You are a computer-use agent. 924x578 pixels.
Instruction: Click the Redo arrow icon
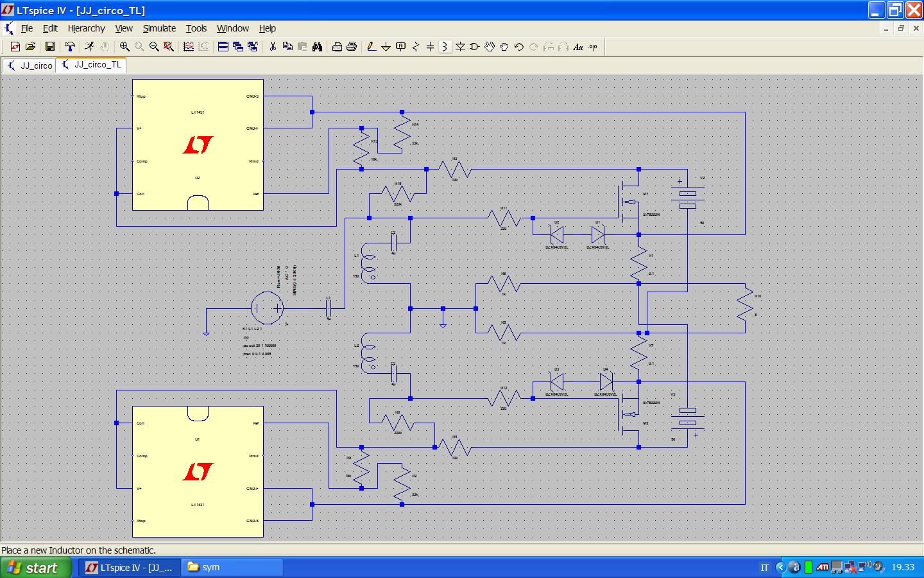(534, 47)
